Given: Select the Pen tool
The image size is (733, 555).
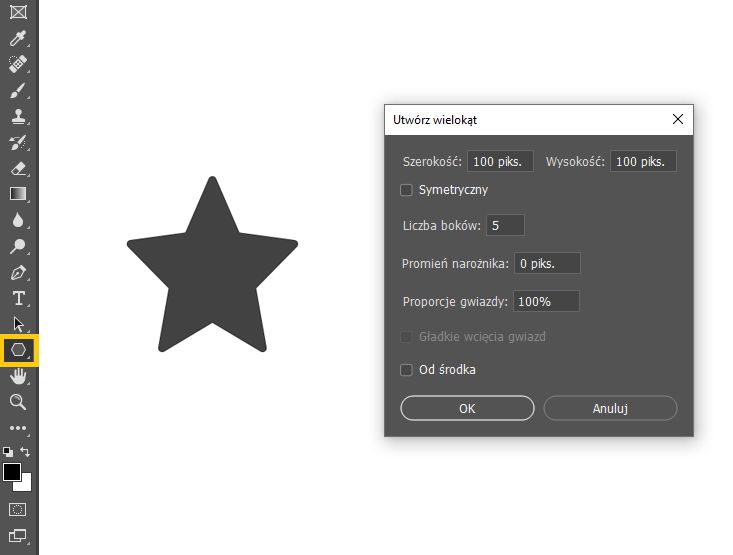Looking at the screenshot, I should pos(18,272).
